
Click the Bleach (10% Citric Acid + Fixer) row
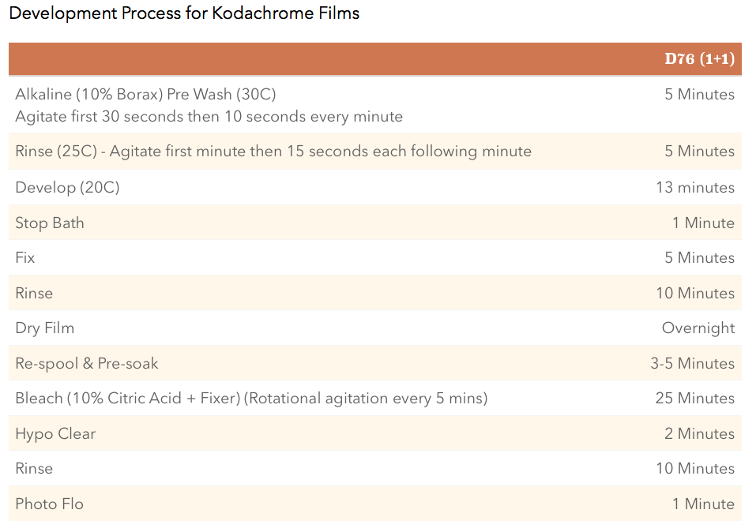tap(251, 399)
